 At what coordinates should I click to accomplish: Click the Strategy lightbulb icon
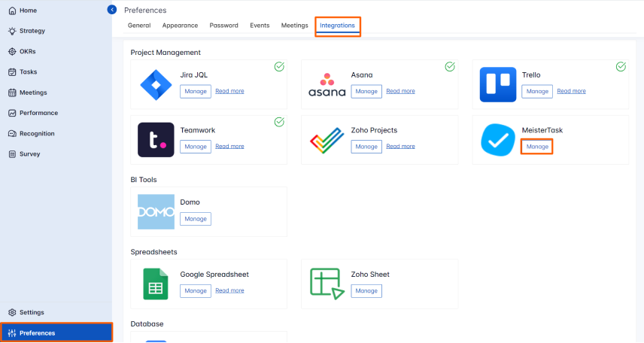[12, 31]
